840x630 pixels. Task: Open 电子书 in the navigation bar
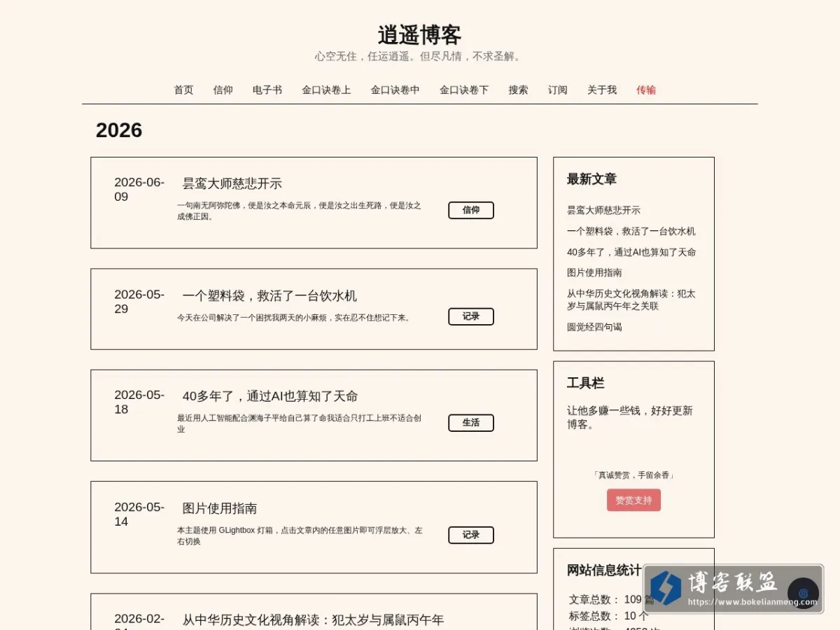coord(267,90)
